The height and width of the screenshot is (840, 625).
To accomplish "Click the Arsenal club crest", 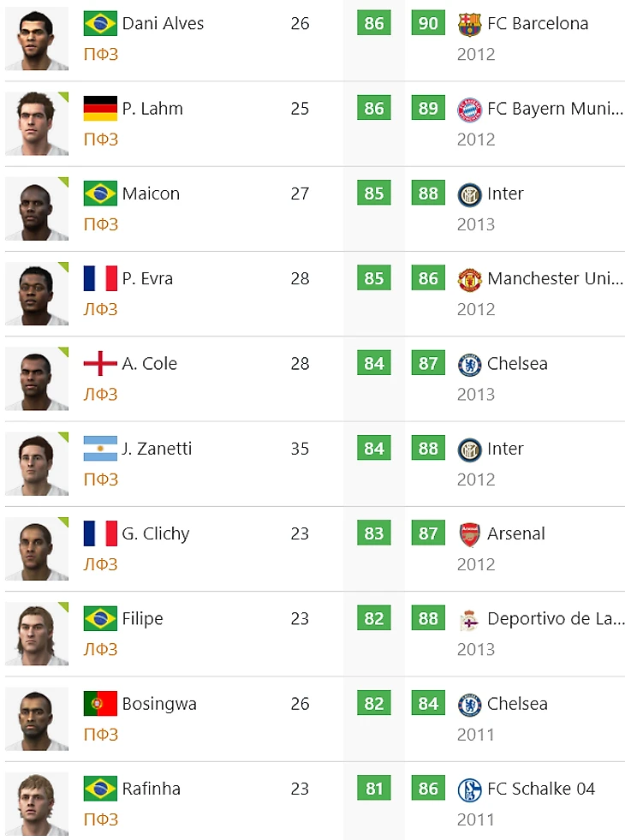I will click(469, 534).
